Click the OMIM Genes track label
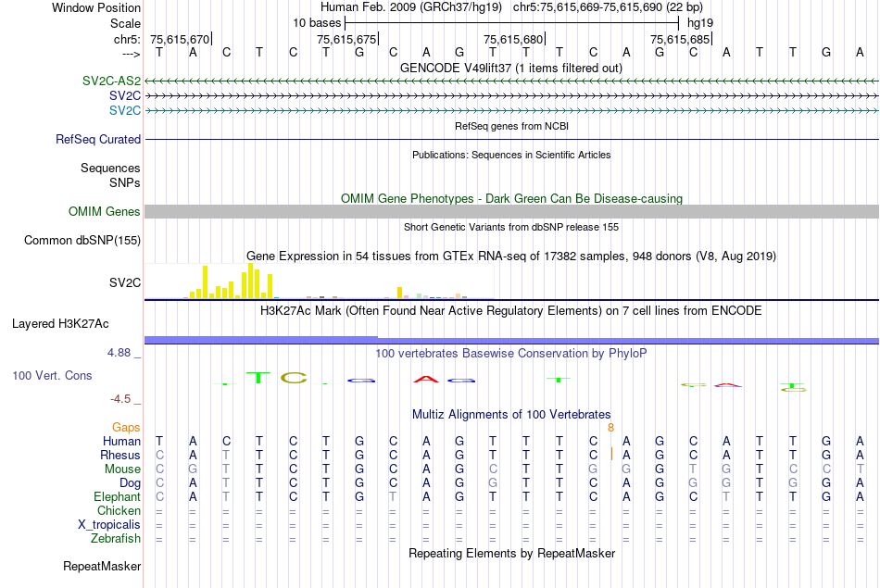This screenshot has height=588, width=880. (x=104, y=211)
